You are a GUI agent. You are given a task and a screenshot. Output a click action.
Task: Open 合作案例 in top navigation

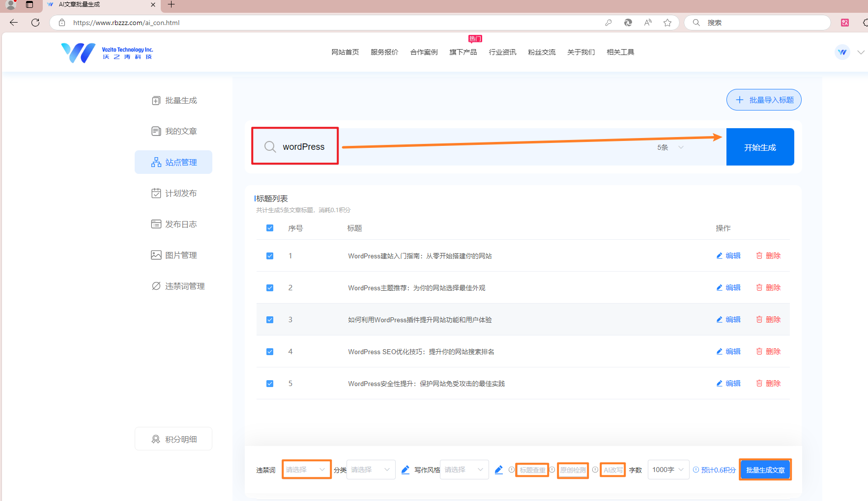coord(424,52)
